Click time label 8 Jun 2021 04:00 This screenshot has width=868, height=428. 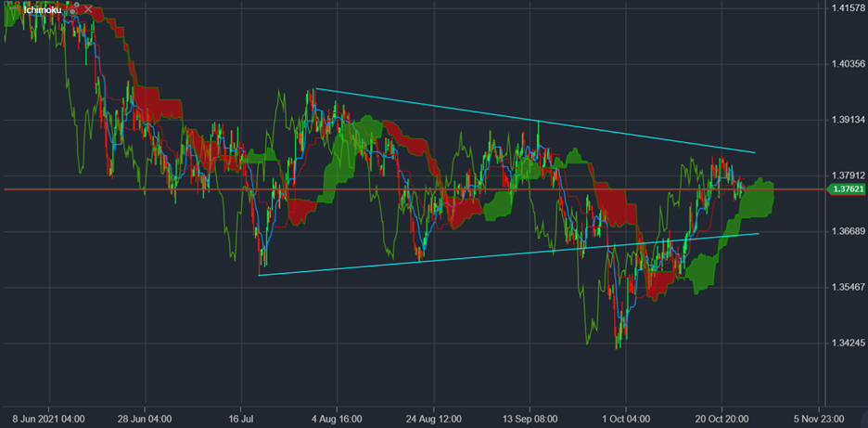tap(49, 418)
